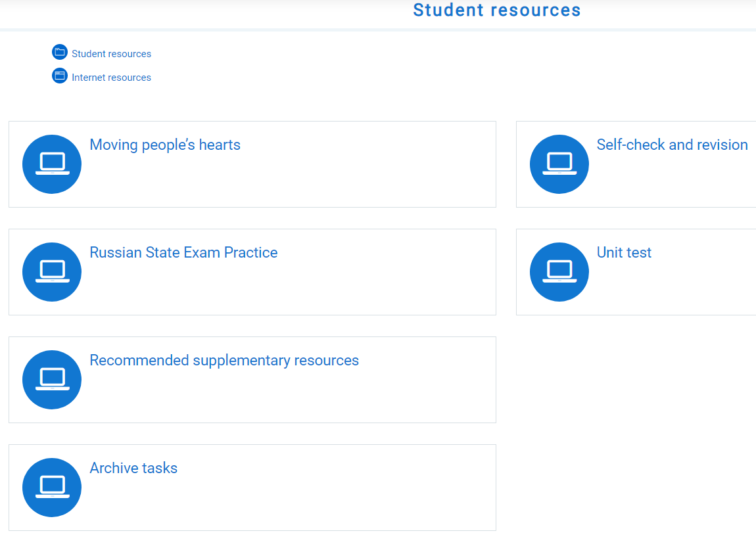Click the Archive tasks laptop icon
The image size is (756, 550).
point(51,487)
